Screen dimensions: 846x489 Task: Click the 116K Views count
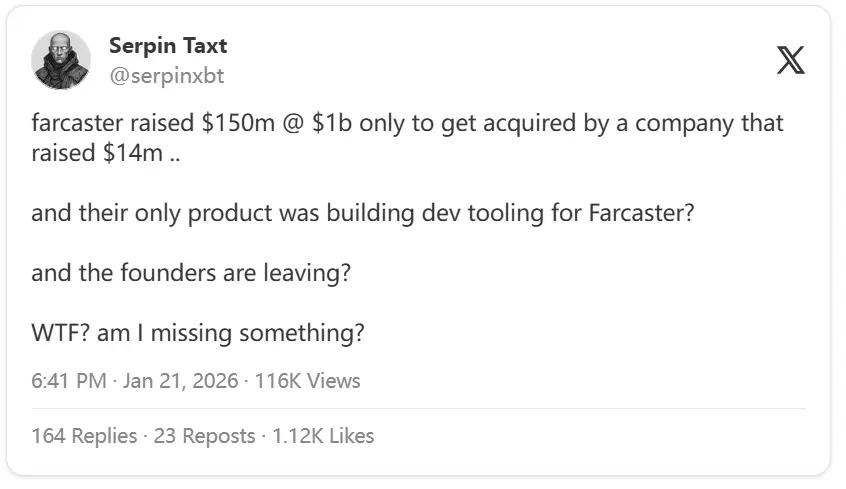(x=308, y=380)
